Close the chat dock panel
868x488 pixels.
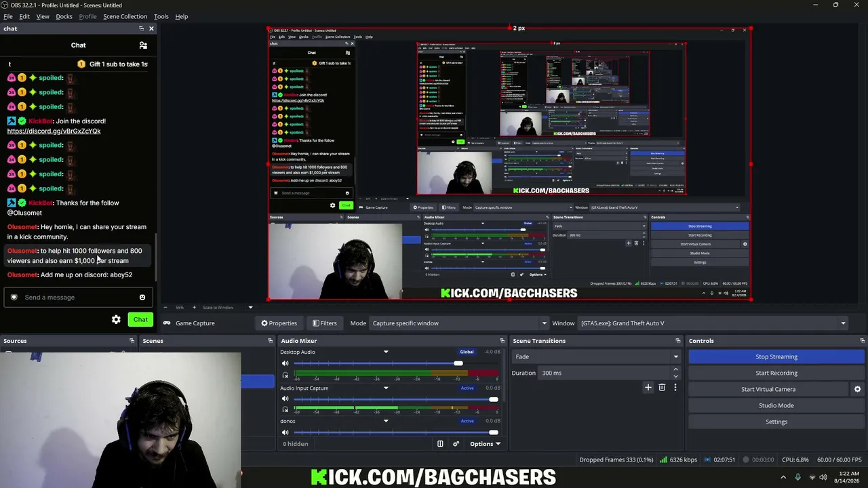click(x=151, y=28)
